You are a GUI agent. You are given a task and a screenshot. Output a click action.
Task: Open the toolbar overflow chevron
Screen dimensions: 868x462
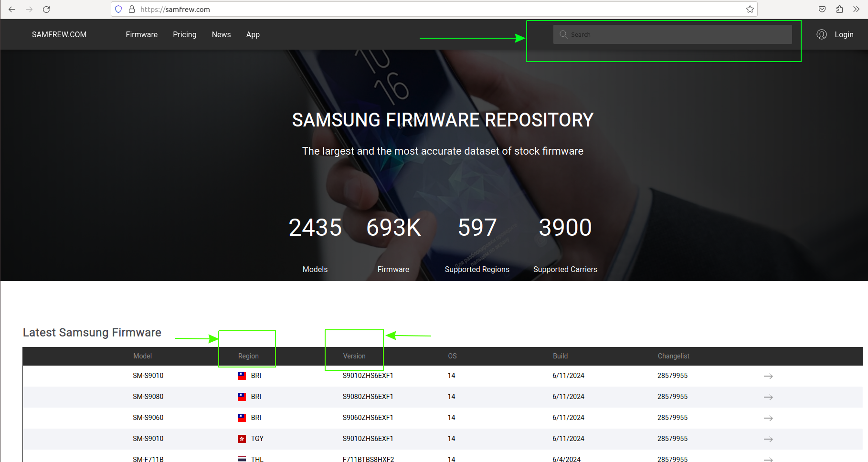857,9
